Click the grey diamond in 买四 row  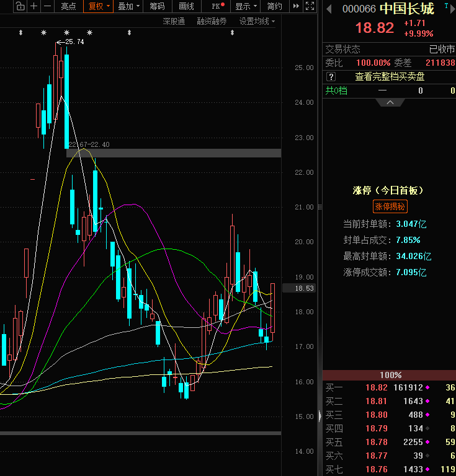(427, 428)
